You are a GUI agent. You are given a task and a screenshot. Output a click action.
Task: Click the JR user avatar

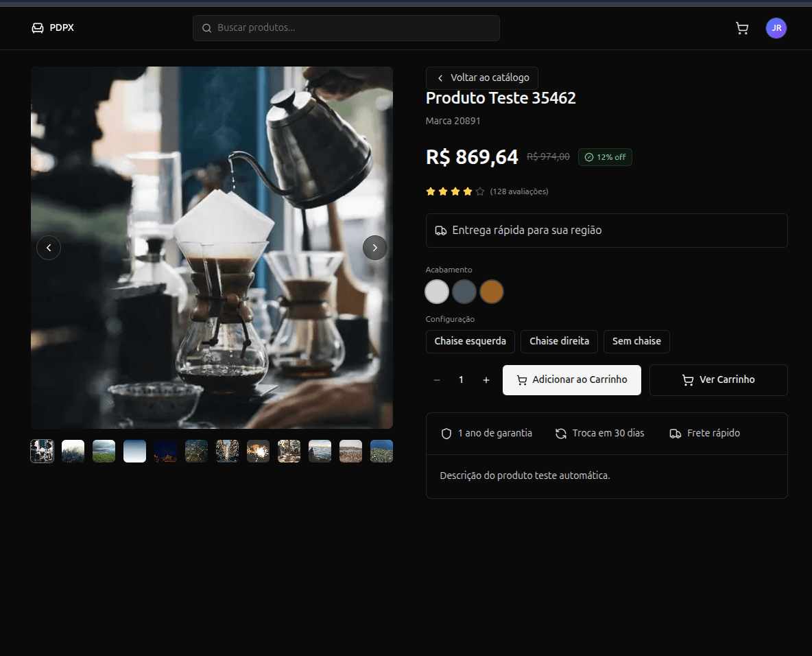776,28
